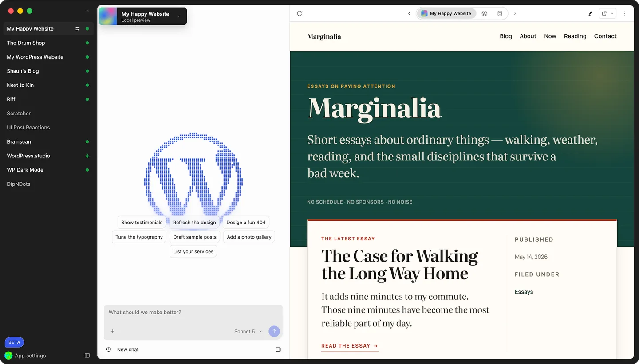
Task: Follow the READ THE ESSAY link
Action: pyautogui.click(x=350, y=346)
